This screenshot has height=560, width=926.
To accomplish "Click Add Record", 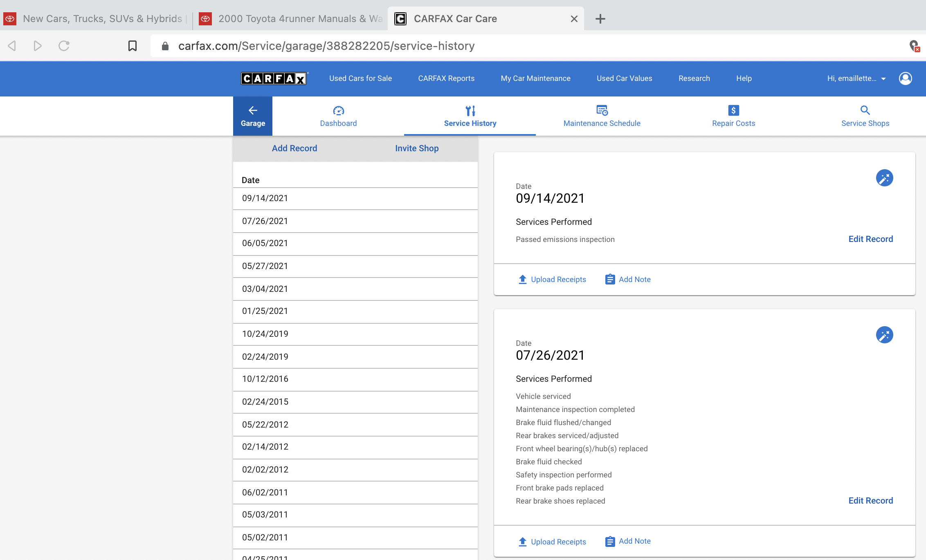I will coord(294,148).
